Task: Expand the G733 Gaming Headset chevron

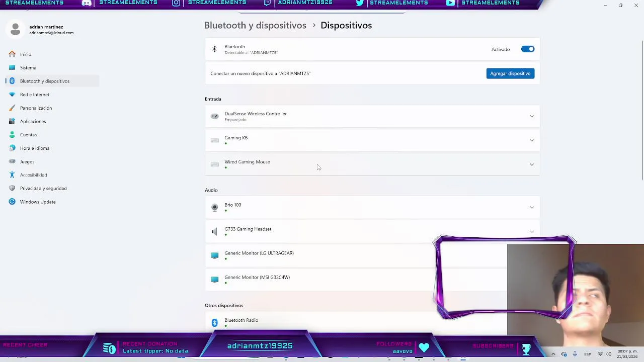Action: point(532,231)
